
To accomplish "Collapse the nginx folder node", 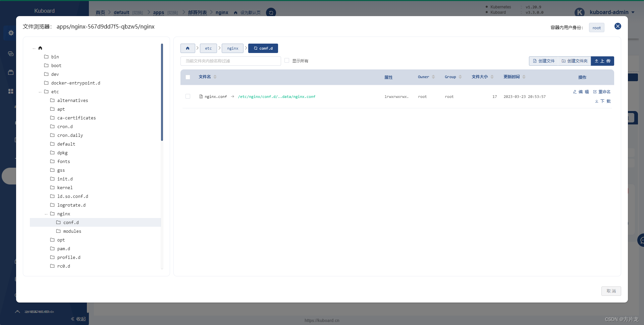I will (46, 214).
